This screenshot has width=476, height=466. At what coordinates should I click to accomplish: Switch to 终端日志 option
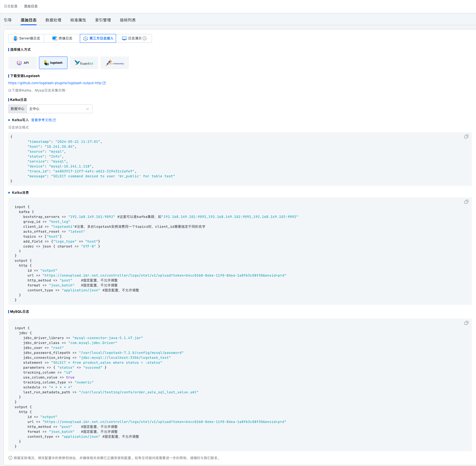(62, 38)
